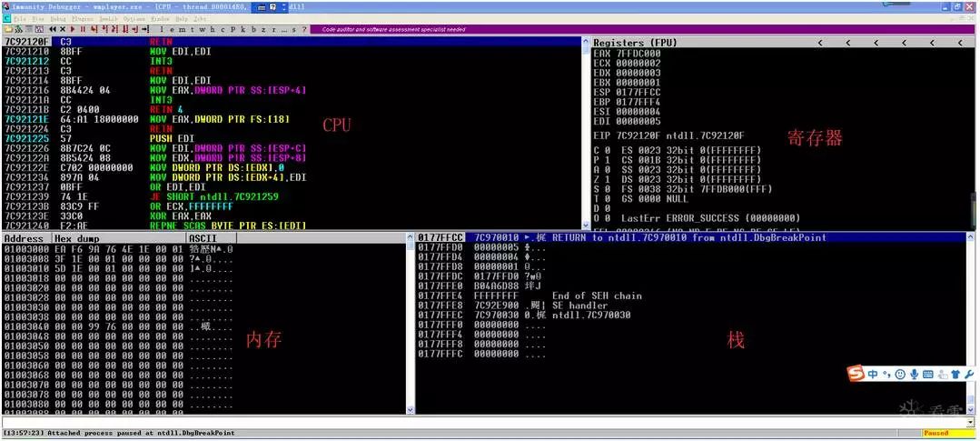The image size is (980, 441).
Task: Open the Plugins menu
Action: pos(83,19)
